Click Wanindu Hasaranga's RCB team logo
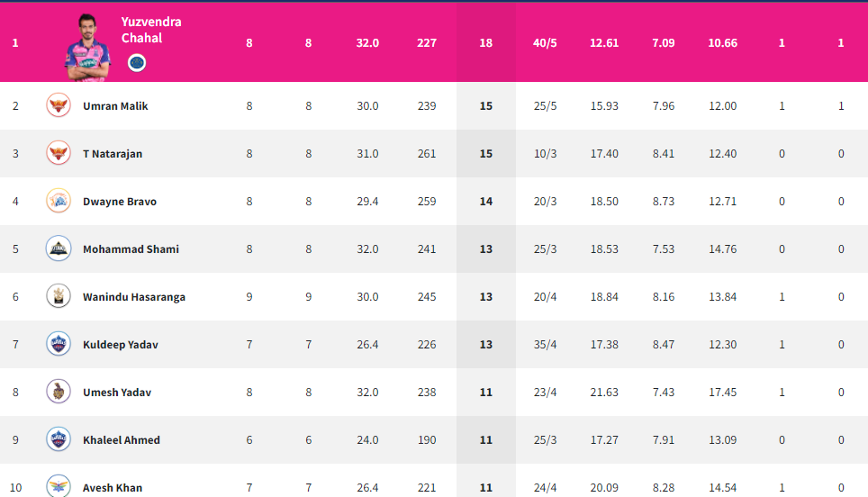This screenshot has width=868, height=497. click(x=59, y=296)
